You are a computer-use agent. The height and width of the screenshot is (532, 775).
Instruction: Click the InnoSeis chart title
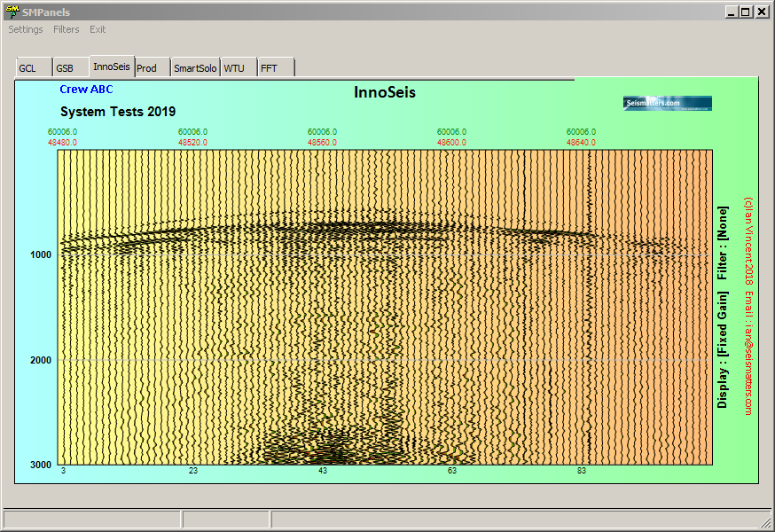coord(385,92)
